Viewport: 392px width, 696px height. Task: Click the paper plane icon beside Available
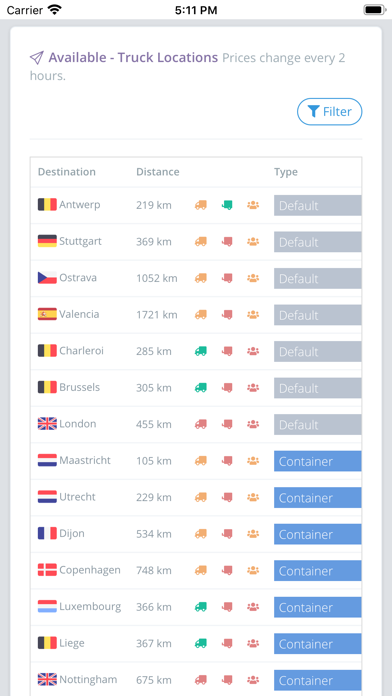[x=37, y=57]
